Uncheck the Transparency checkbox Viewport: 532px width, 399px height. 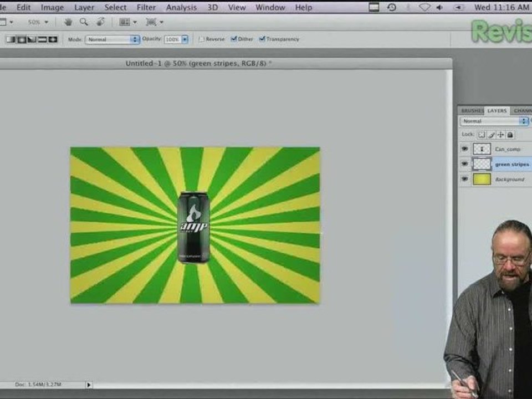coord(262,39)
